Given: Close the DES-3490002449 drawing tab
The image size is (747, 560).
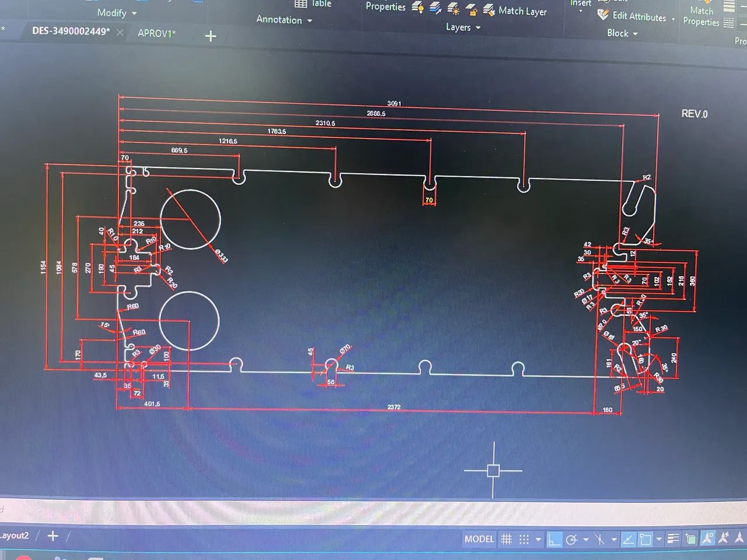Looking at the screenshot, I should coord(120,33).
